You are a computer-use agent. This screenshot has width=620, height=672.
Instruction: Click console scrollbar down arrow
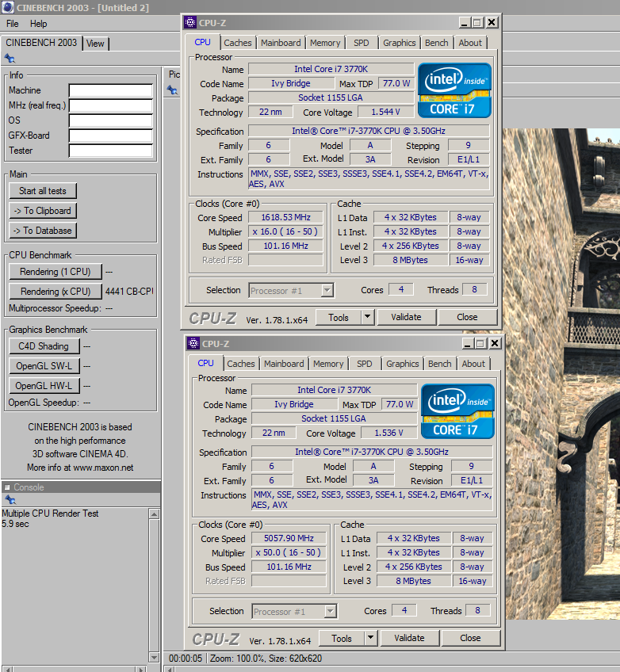pyautogui.click(x=155, y=657)
